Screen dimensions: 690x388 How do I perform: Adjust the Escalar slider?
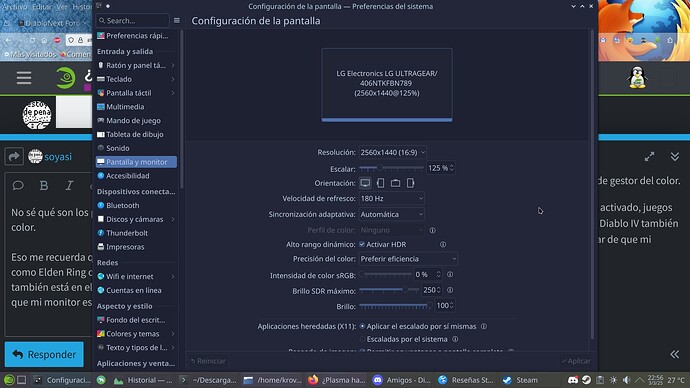tap(391, 168)
